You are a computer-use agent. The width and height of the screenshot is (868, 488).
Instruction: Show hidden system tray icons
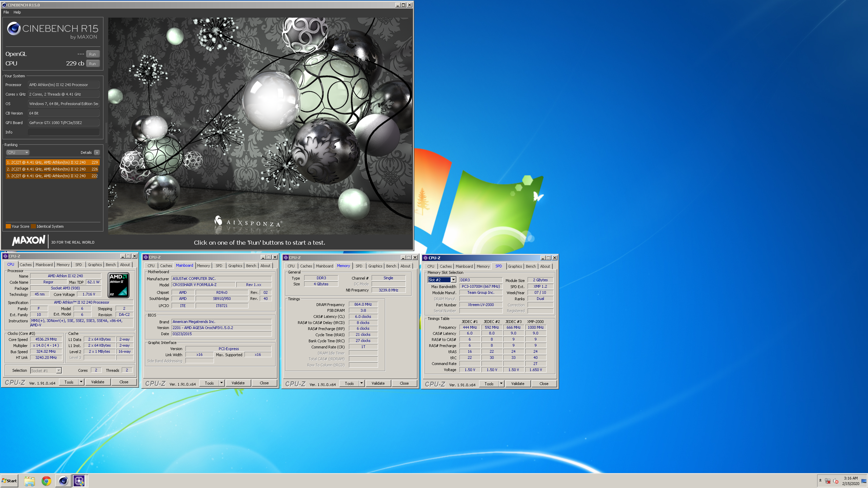pos(820,481)
